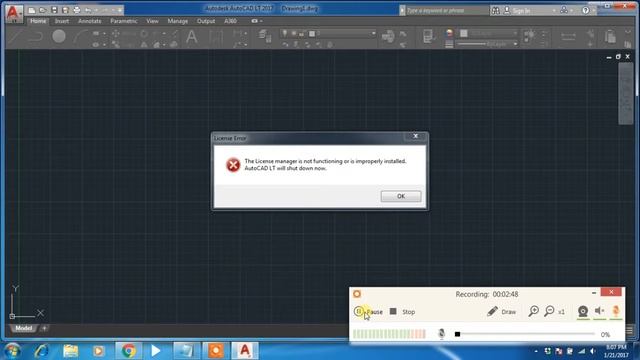Image resolution: width=640 pixels, height=360 pixels.
Task: Expand the ByLayer linetype dropdown
Action: click(x=516, y=43)
